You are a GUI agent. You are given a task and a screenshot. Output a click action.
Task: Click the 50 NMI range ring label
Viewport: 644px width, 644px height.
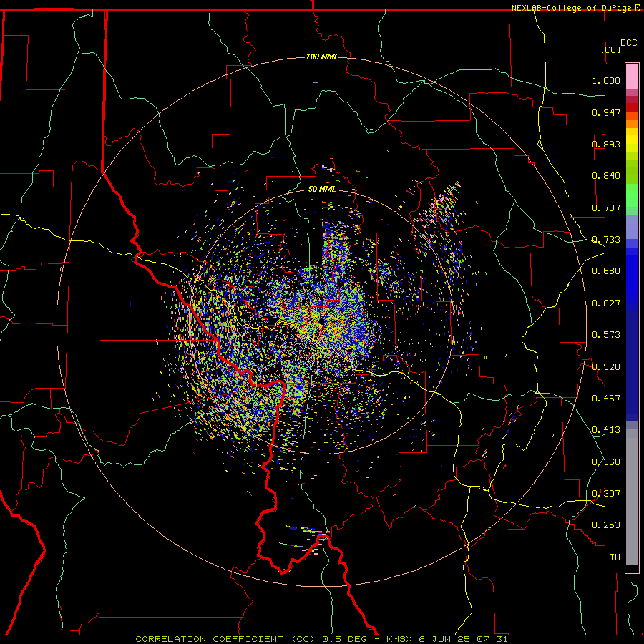321,189
